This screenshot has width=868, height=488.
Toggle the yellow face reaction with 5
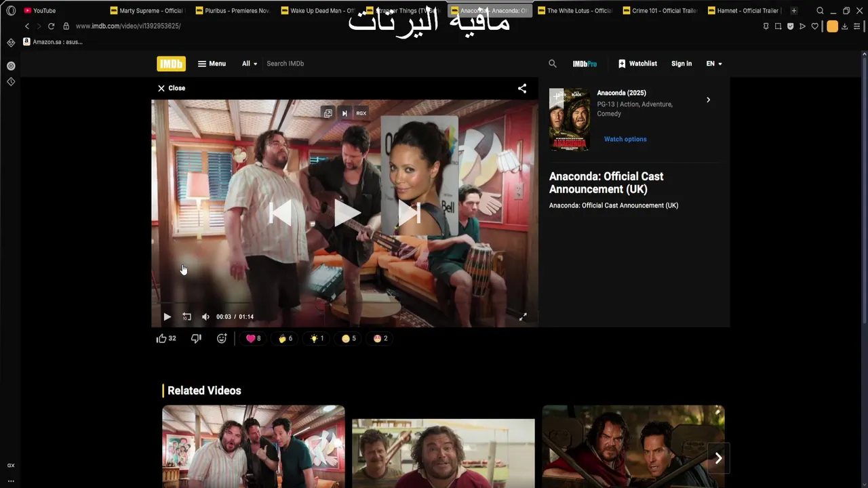pyautogui.click(x=349, y=338)
